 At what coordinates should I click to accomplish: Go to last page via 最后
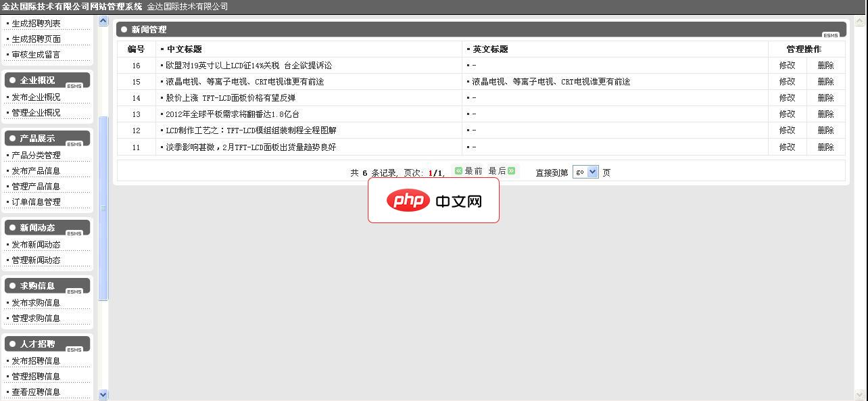click(502, 171)
